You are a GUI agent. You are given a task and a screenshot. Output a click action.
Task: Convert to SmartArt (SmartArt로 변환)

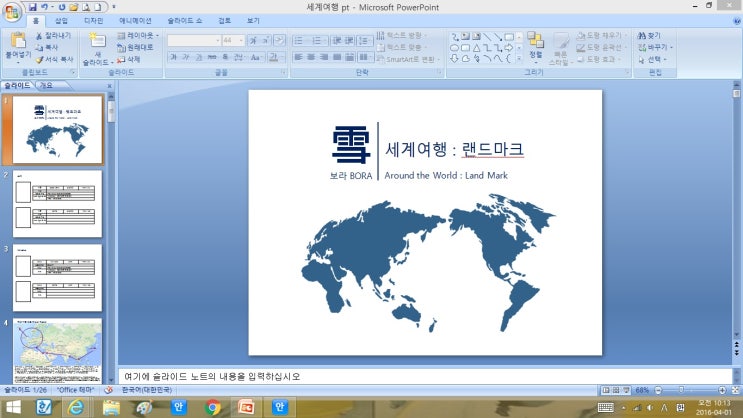(408, 59)
